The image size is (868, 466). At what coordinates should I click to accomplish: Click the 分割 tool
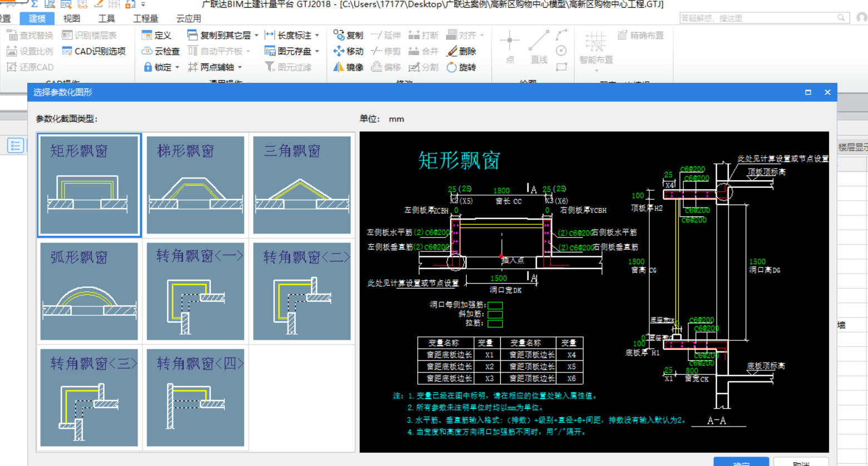423,67
